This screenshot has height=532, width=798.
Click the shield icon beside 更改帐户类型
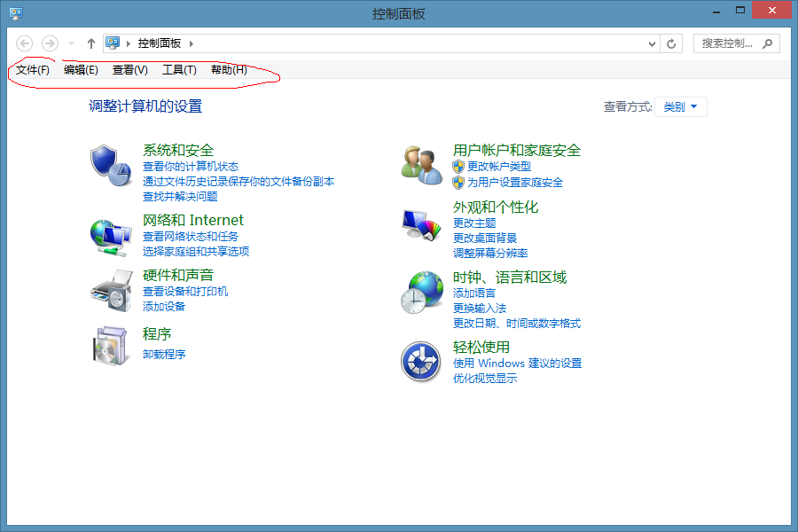(458, 167)
